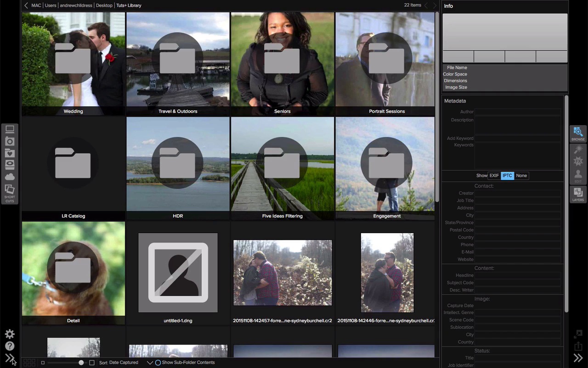Image resolution: width=588 pixels, height=368 pixels.
Task: Click the Job Title field
Action: (518, 201)
